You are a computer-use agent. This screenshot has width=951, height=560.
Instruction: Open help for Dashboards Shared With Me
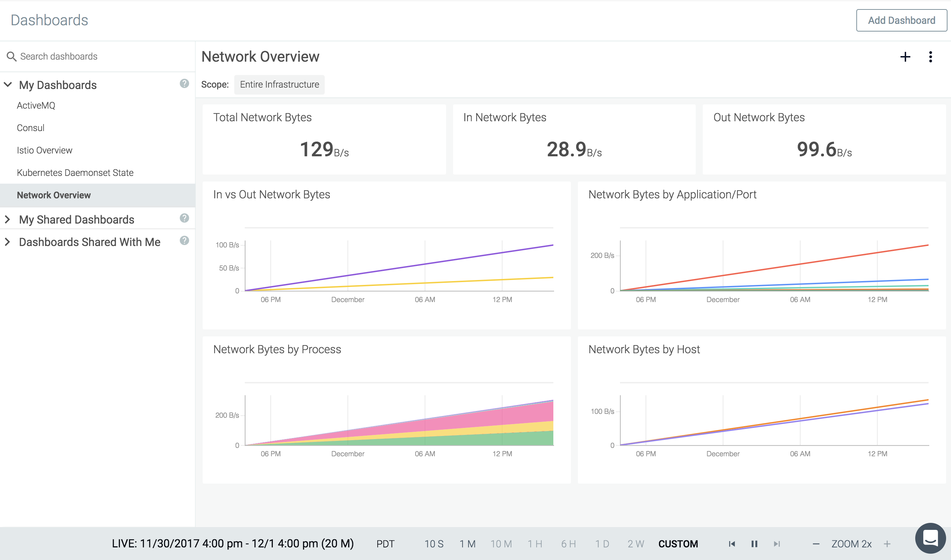[184, 240]
